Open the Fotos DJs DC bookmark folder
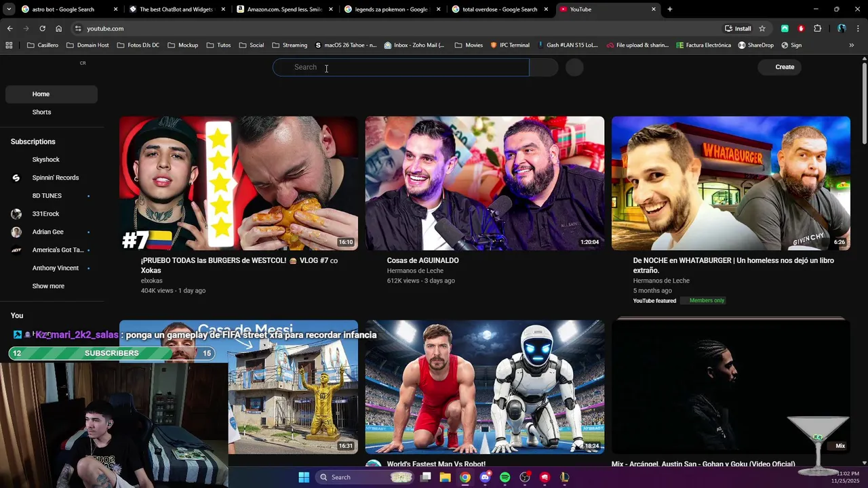The image size is (868, 488). pos(138,45)
